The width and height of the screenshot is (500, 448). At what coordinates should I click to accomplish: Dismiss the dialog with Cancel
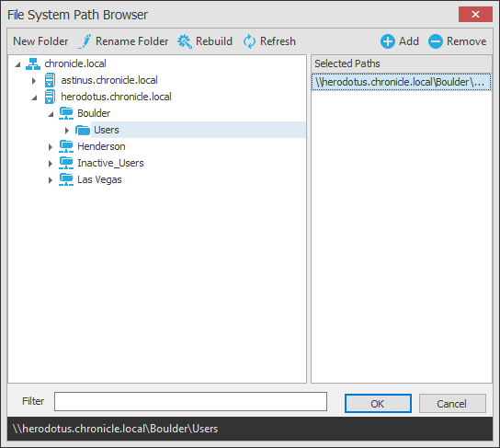pyautogui.click(x=452, y=404)
